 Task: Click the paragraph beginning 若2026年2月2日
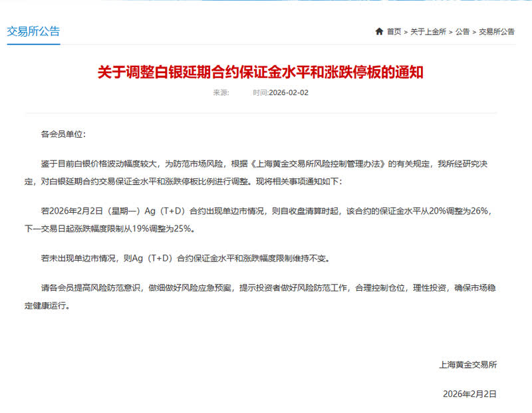(258, 220)
